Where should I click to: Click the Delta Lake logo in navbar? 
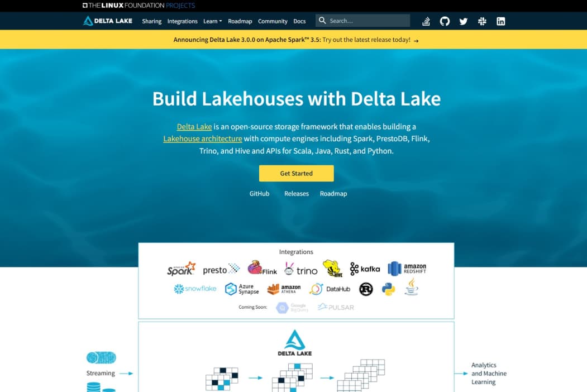point(108,21)
